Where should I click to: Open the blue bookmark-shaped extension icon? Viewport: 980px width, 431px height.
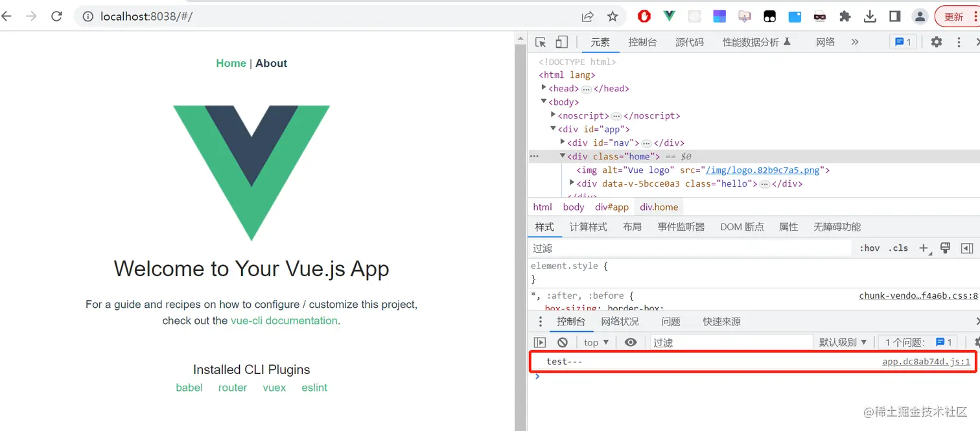[795, 16]
